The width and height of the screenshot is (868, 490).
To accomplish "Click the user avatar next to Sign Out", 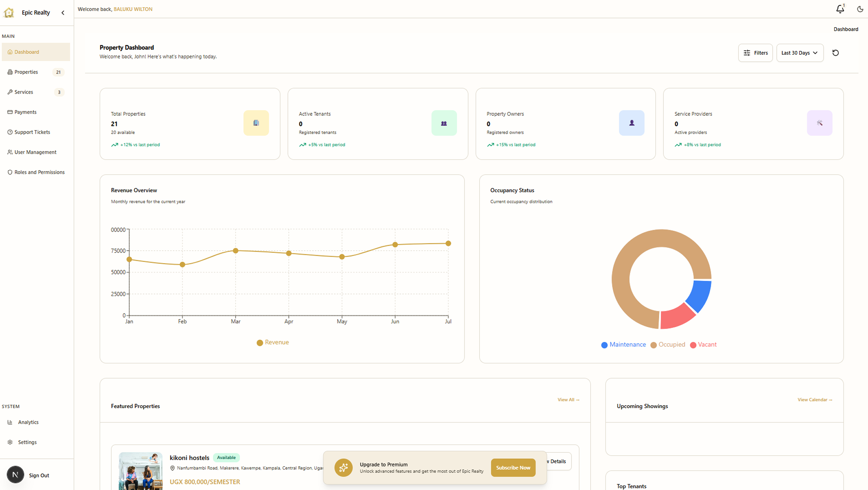I will 15,475.
